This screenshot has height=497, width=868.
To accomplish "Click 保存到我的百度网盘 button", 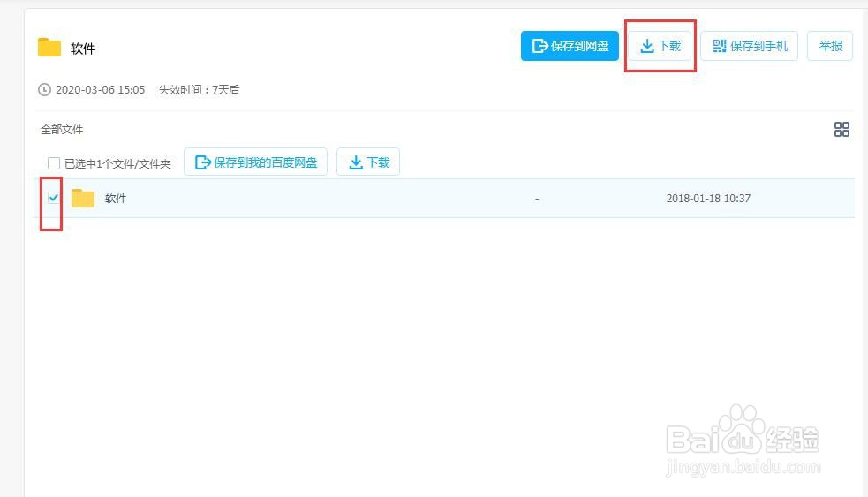I will (x=256, y=162).
